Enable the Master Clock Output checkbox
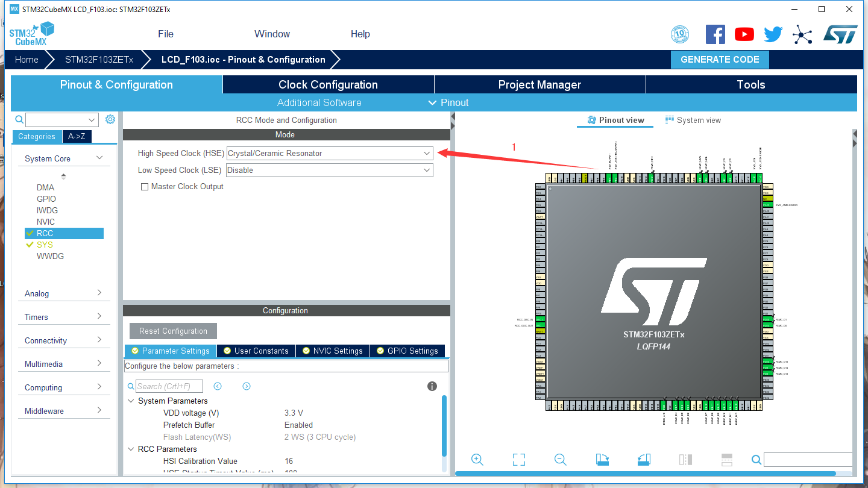 [145, 186]
